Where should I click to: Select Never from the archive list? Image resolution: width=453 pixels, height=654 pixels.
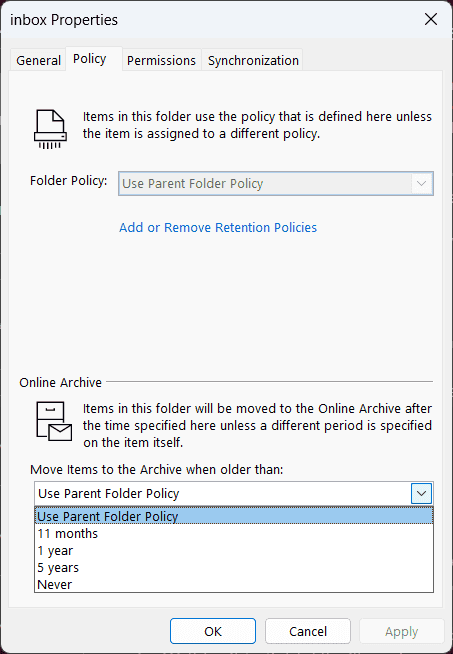[x=234, y=584]
